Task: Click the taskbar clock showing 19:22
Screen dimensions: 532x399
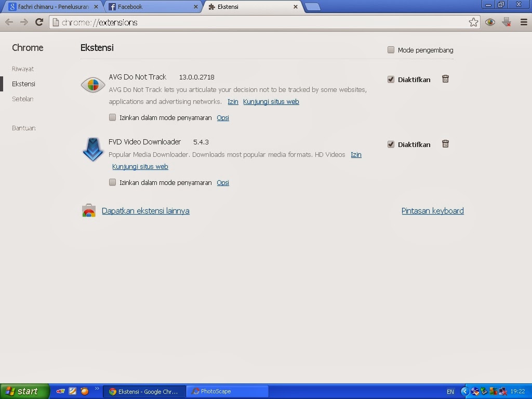Action: click(x=518, y=392)
